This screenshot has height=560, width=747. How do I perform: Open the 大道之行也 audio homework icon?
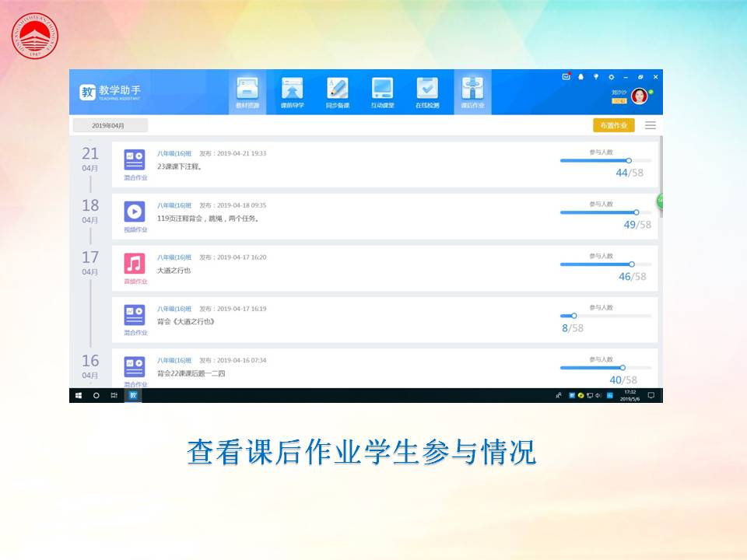pos(135,264)
